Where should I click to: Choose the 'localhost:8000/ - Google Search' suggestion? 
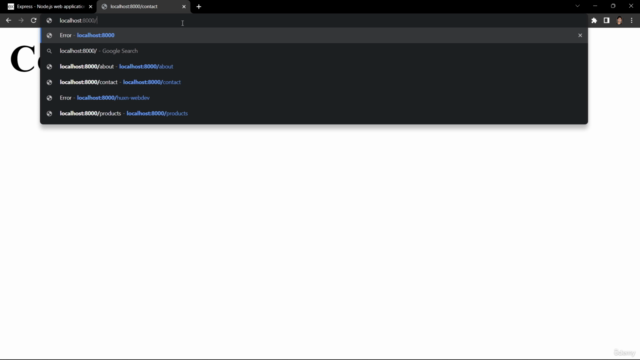pos(314,51)
